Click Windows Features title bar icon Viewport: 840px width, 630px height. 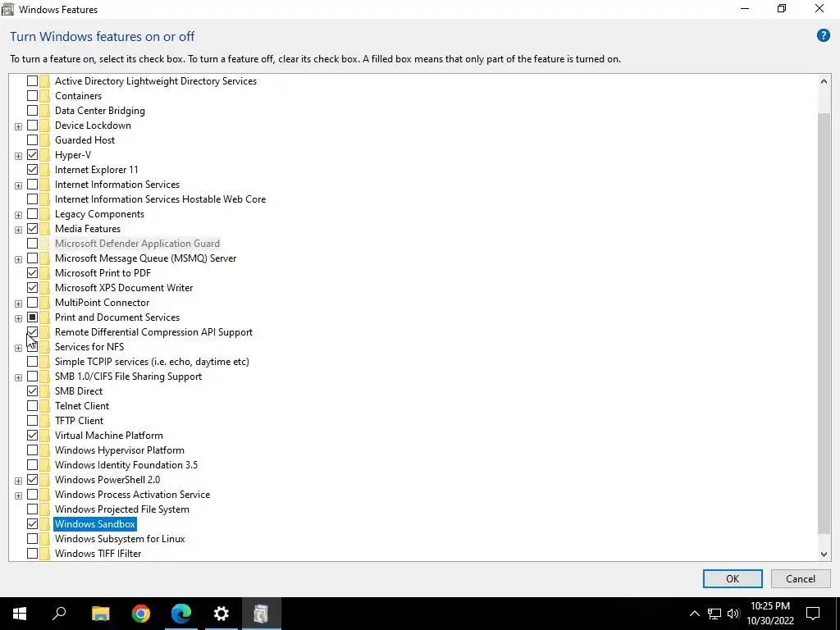point(8,9)
